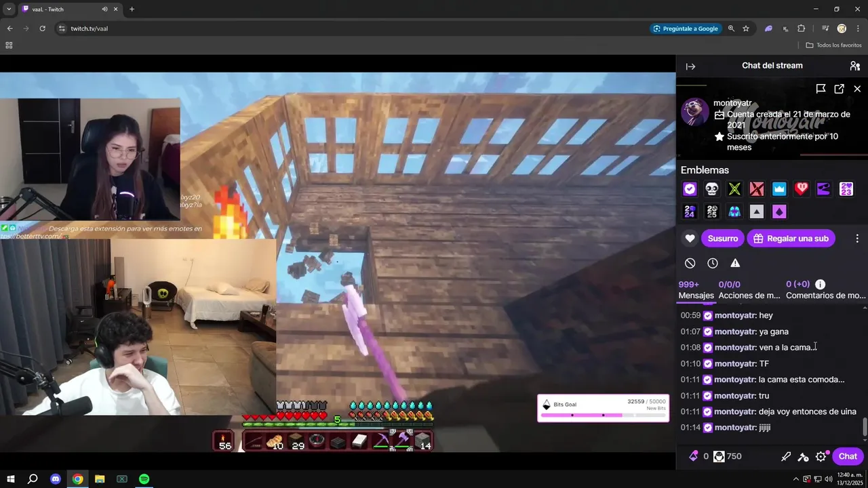The height and width of the screenshot is (488, 868).
Task: Click the bits icon at chat bottom
Action: [693, 456]
